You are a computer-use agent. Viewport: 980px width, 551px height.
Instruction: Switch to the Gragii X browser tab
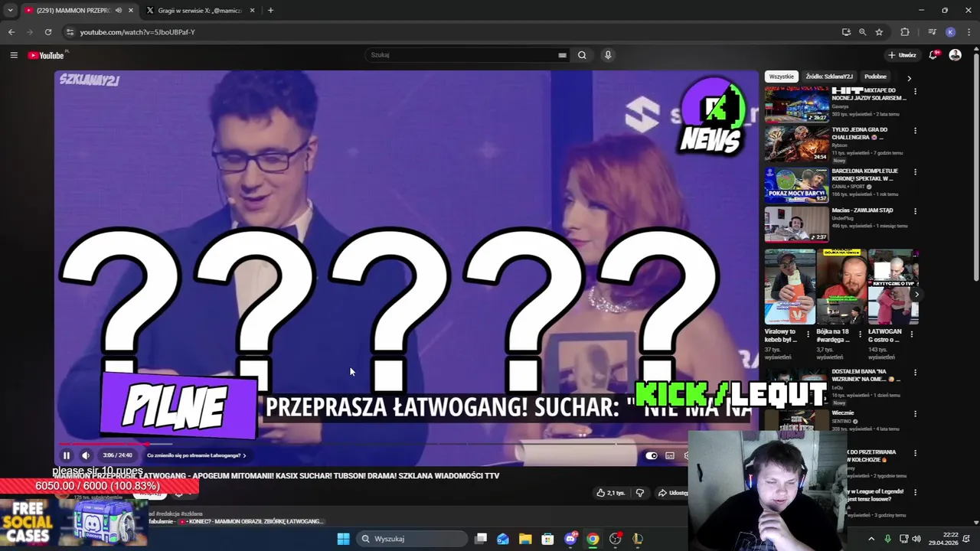(200, 11)
